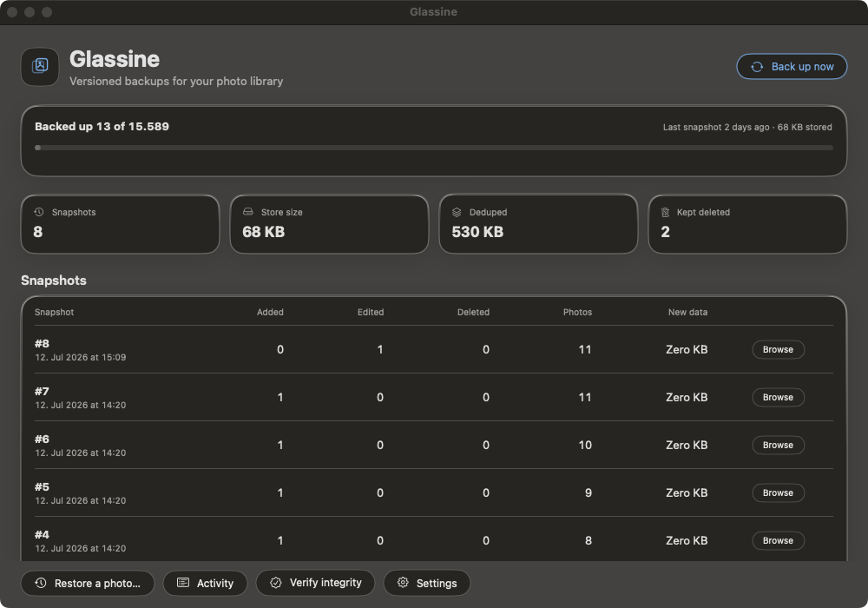Click the Store size card showing 68 KB
Screen dimensions: 868x608
pyautogui.click(x=329, y=224)
